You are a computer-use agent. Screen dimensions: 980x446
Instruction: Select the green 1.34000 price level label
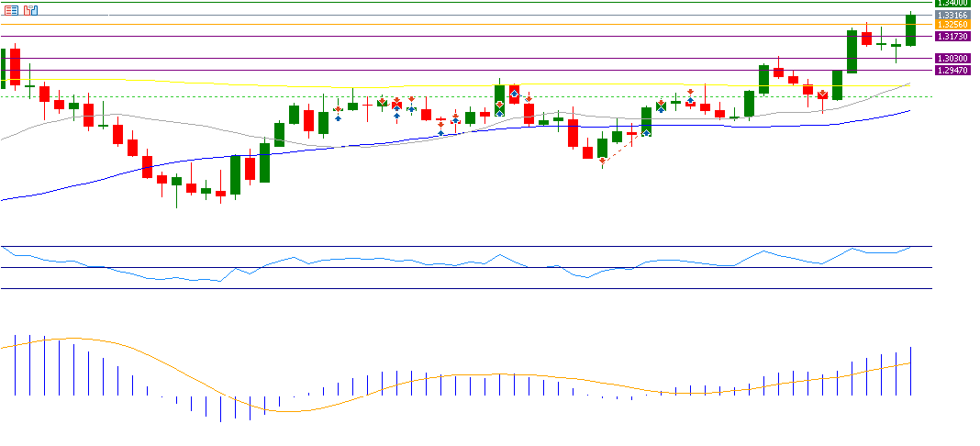[x=954, y=3]
